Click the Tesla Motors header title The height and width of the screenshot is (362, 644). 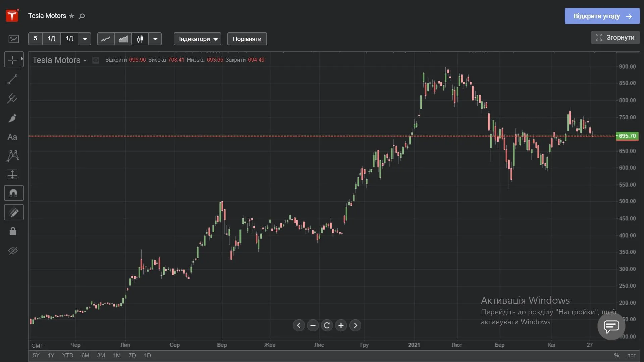(47, 16)
